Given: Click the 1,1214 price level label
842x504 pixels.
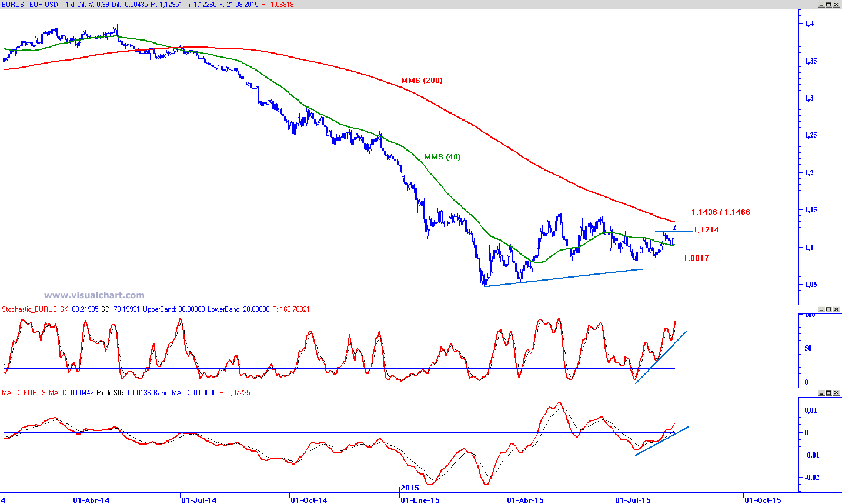Looking at the screenshot, I should click(706, 230).
